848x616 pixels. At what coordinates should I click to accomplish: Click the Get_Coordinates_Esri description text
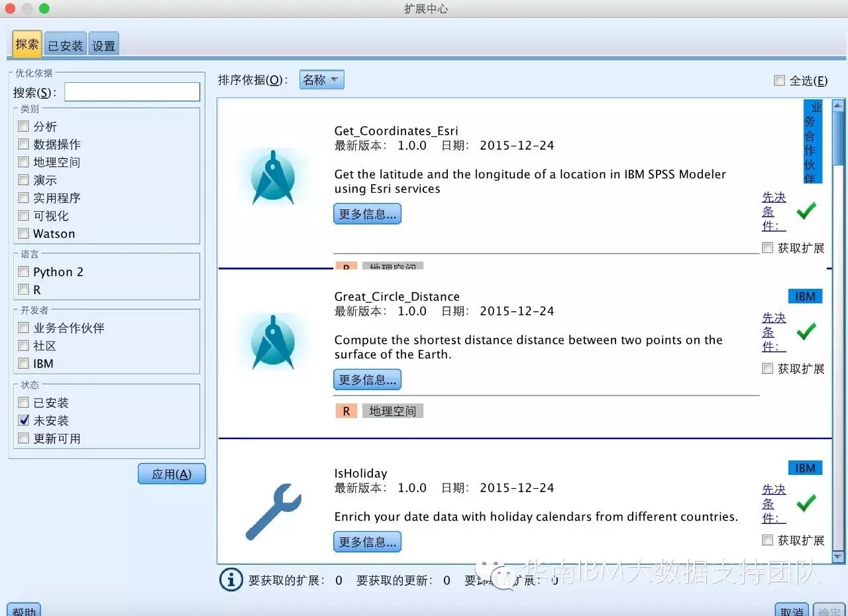point(530,181)
